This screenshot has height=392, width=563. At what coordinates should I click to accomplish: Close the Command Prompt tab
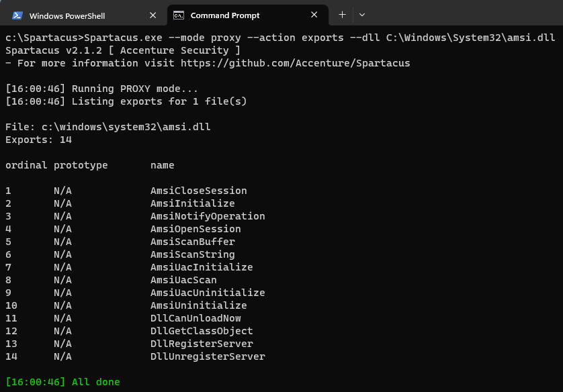314,15
